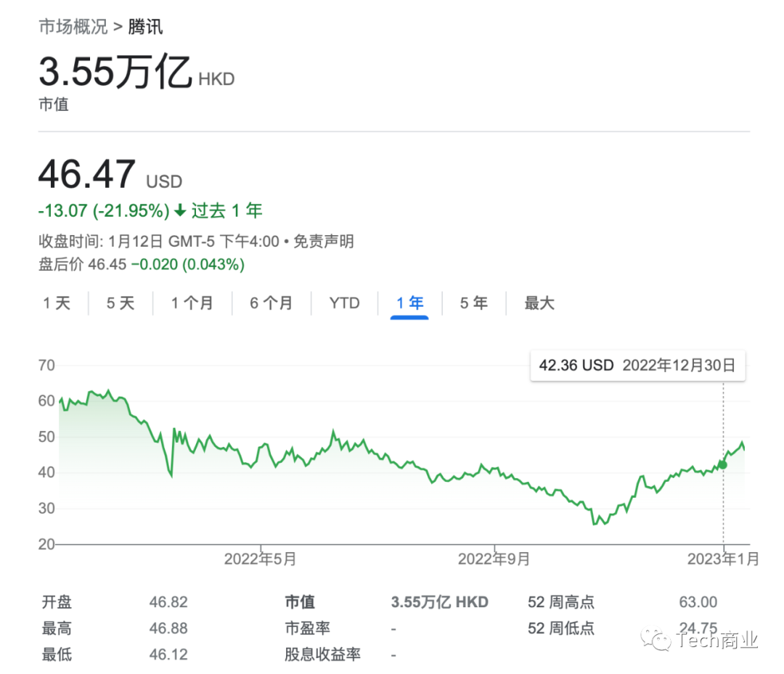This screenshot has width=784, height=674.
Task: Click the green data point on chart
Action: [722, 464]
